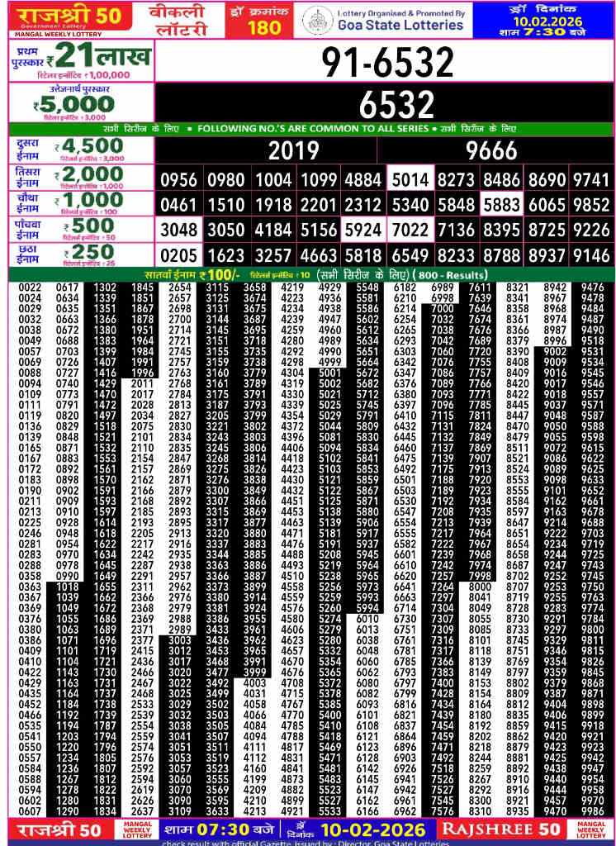Click the RAJSHREE 50 English logo
This screenshot has width=616, height=846.
[x=502, y=829]
